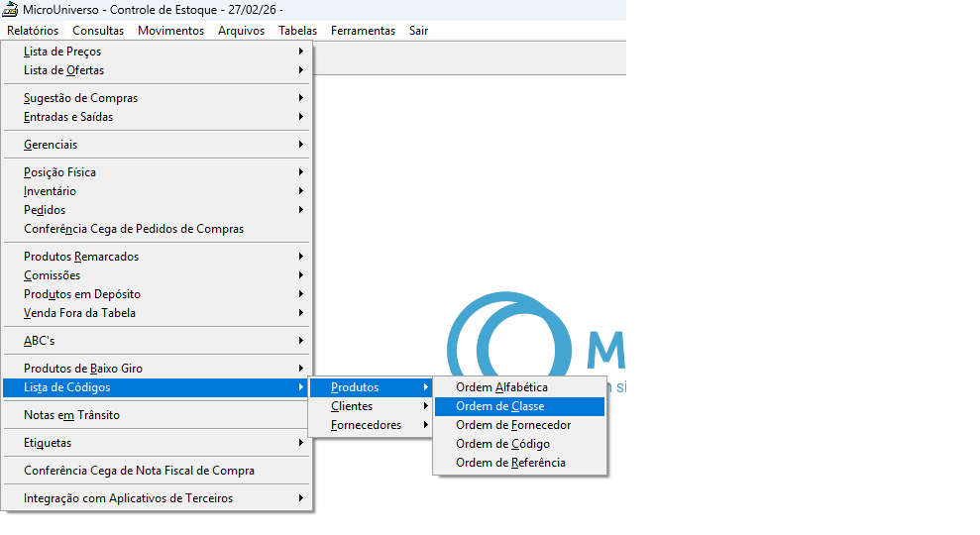Expand Sugestão de Compras submenu
This screenshot has height=535, width=980.
tap(80, 98)
